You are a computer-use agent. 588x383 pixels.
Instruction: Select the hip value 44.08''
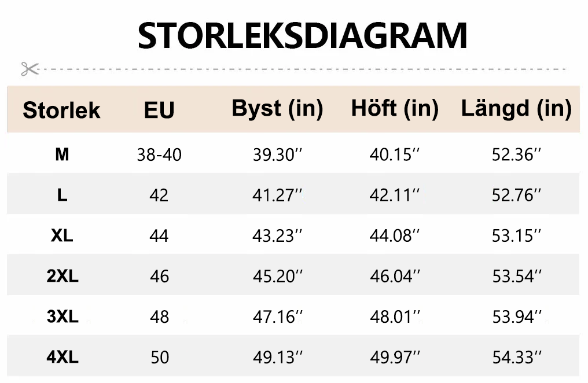tap(395, 236)
